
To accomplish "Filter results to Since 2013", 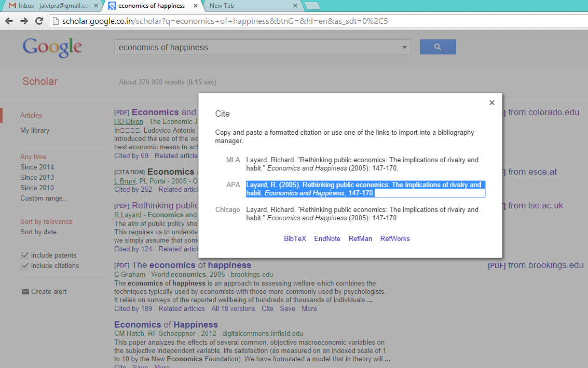I will click(37, 177).
